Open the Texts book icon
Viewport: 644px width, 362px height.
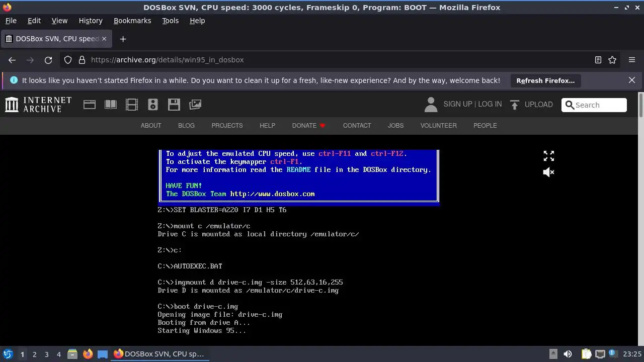[x=111, y=105]
